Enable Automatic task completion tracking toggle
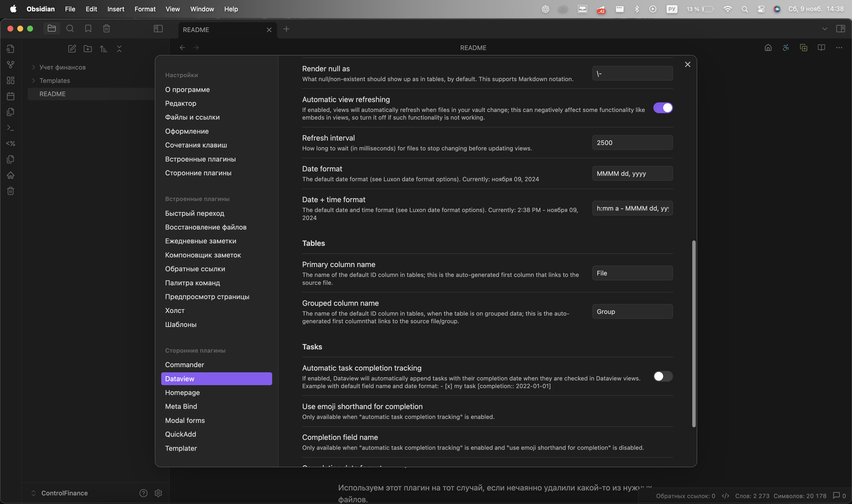This screenshot has height=504, width=852. click(662, 376)
